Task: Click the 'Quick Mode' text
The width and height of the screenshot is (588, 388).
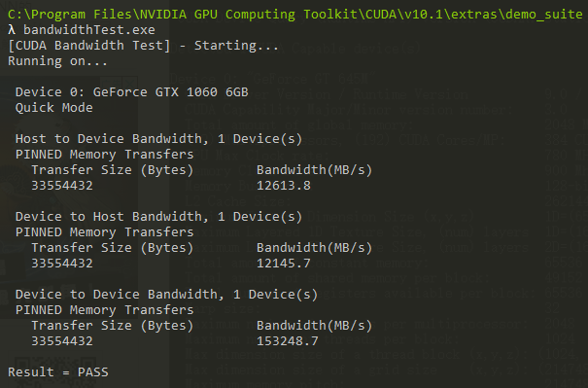Action: [x=54, y=108]
